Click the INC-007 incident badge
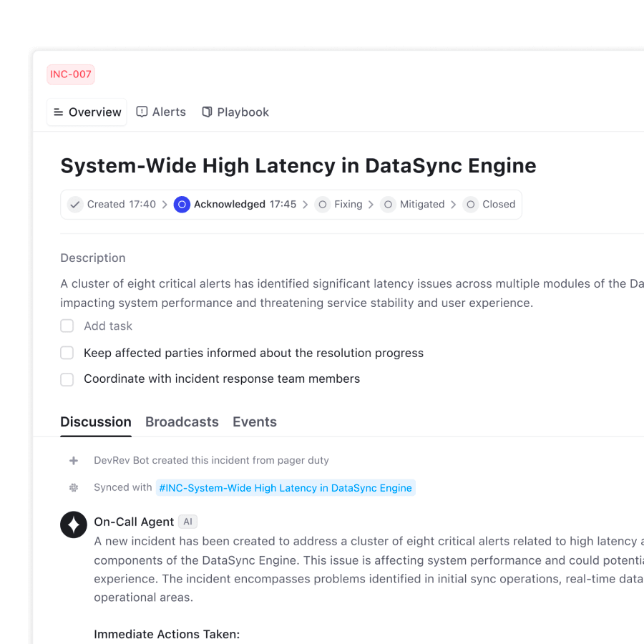Screen dimensions: 644x644 70,74
